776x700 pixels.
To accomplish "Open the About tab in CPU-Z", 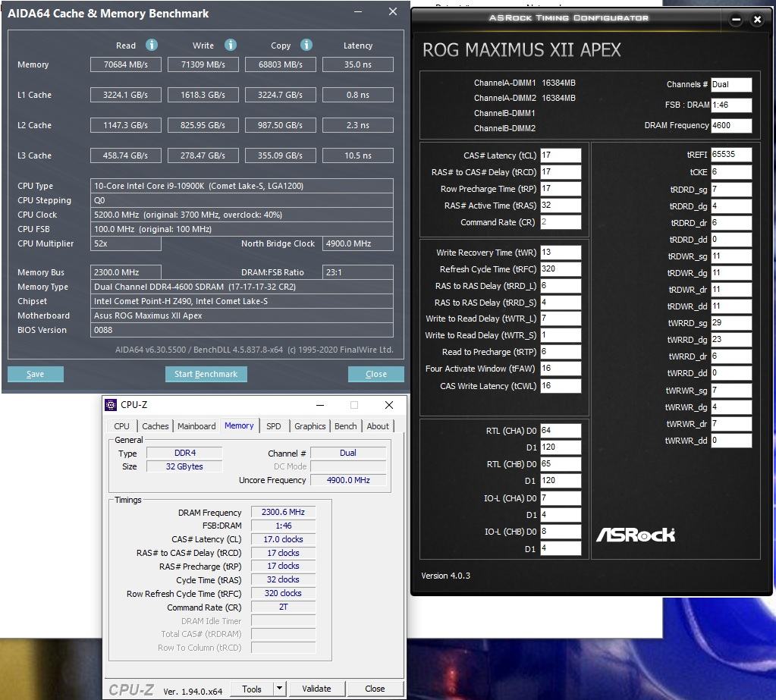I will coord(378,426).
